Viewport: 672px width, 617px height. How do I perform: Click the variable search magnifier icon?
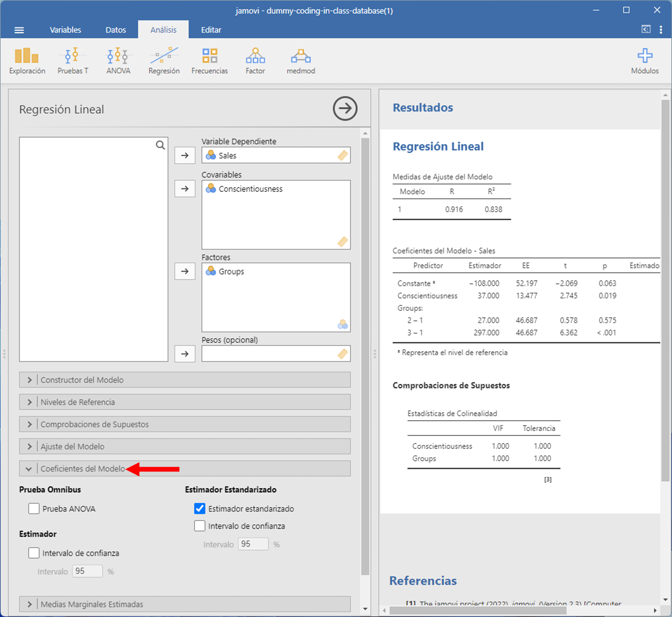pyautogui.click(x=160, y=145)
